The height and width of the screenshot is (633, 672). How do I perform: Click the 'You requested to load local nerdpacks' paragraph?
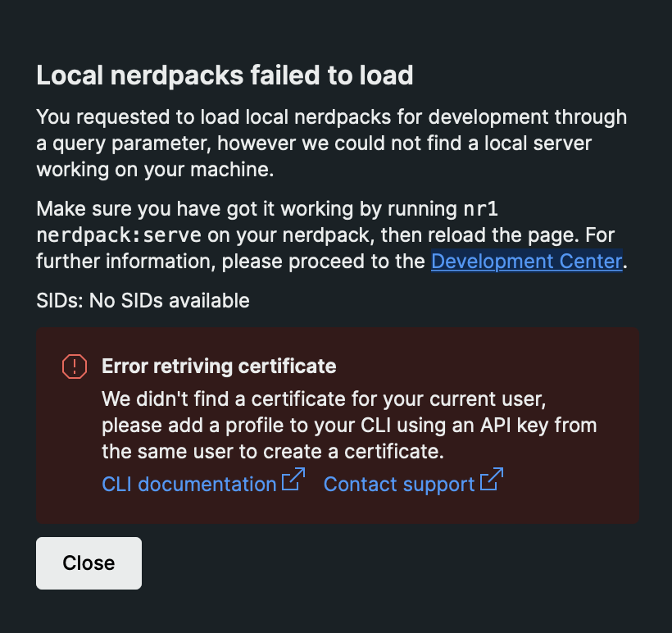point(332,143)
